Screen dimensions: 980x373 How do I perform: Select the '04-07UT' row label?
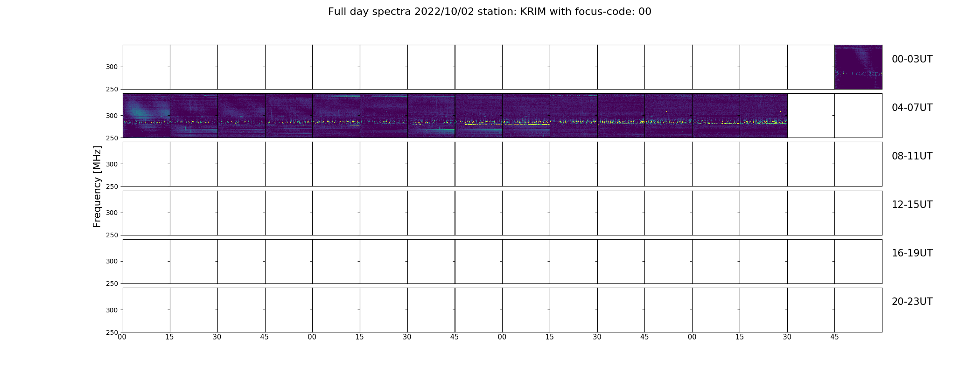point(912,108)
